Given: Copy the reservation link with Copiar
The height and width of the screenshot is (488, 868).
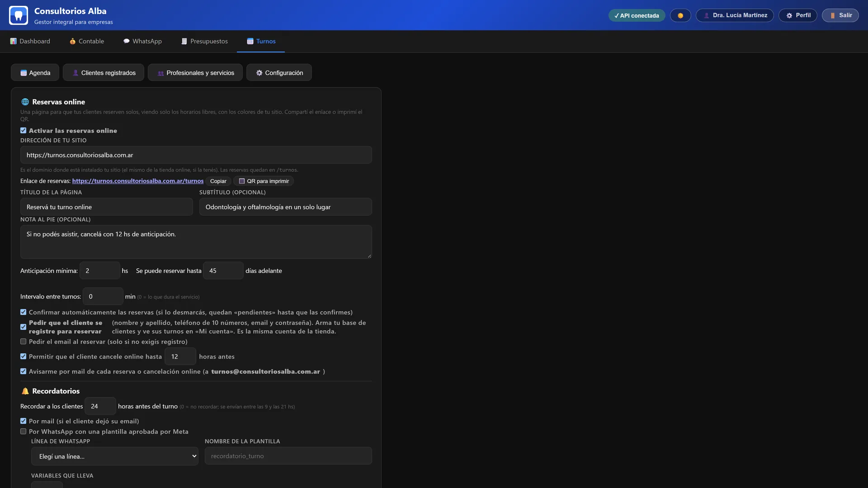Looking at the screenshot, I should [218, 181].
